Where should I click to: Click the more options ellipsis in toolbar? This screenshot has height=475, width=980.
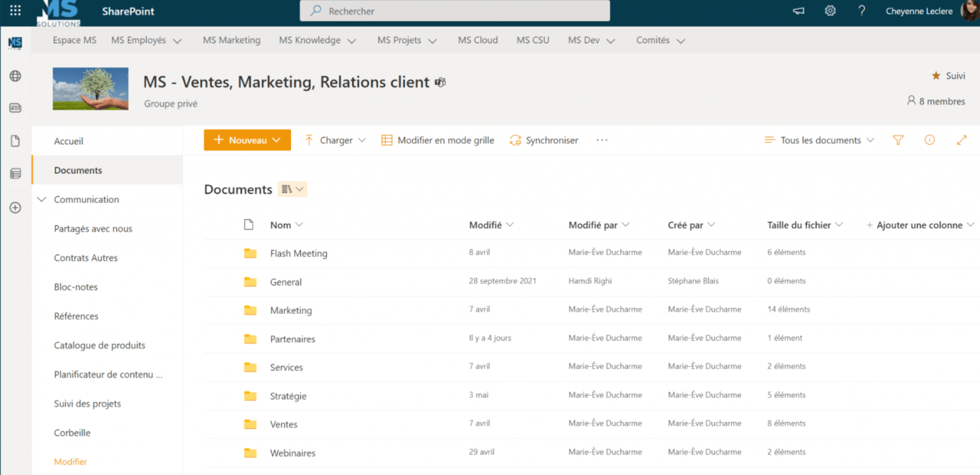tap(602, 140)
